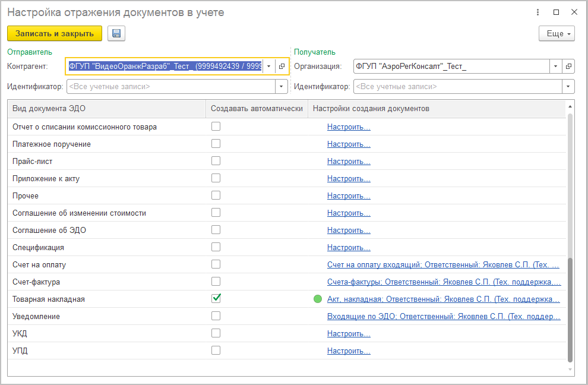Expand the Контрагент dropdown list
The height and width of the screenshot is (385, 588).
268,67
